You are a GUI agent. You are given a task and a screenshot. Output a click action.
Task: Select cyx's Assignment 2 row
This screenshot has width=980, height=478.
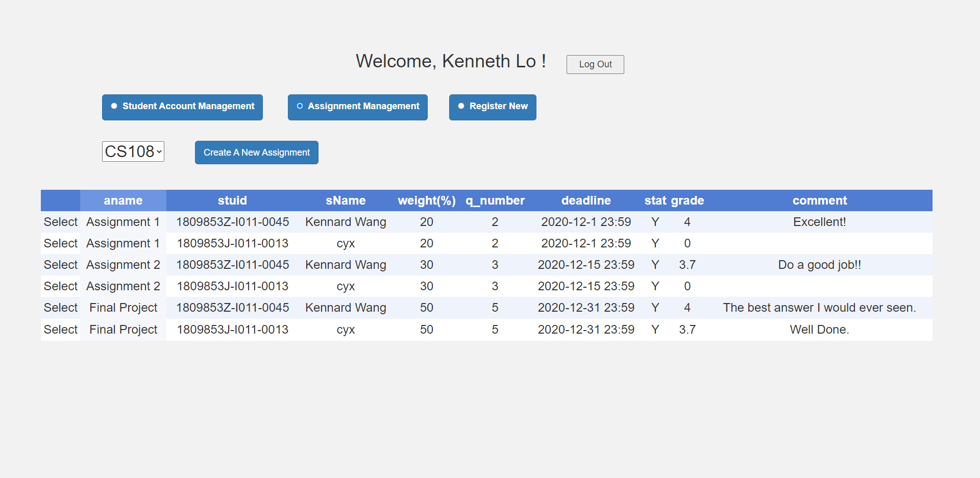[x=61, y=286]
